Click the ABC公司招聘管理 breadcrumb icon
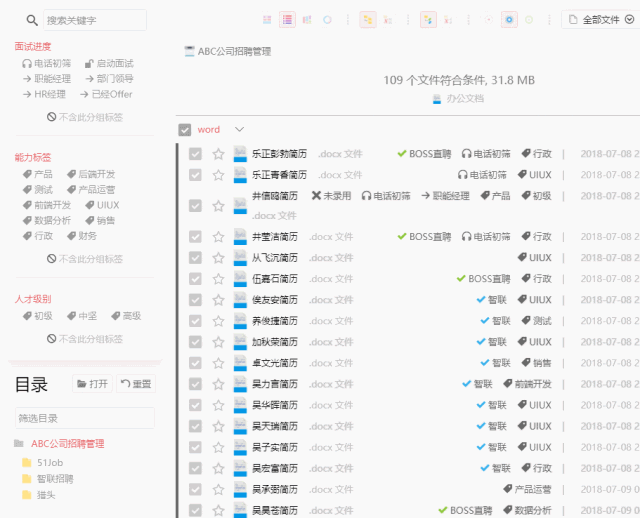This screenshot has width=640, height=518. pos(189,51)
